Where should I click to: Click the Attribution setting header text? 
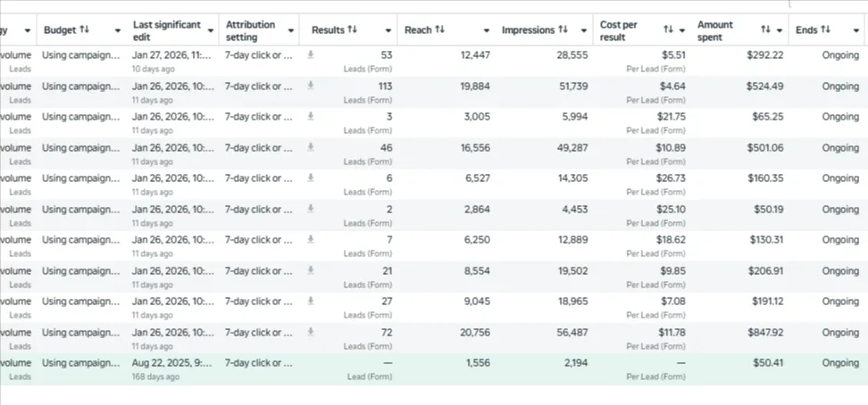pyautogui.click(x=251, y=30)
